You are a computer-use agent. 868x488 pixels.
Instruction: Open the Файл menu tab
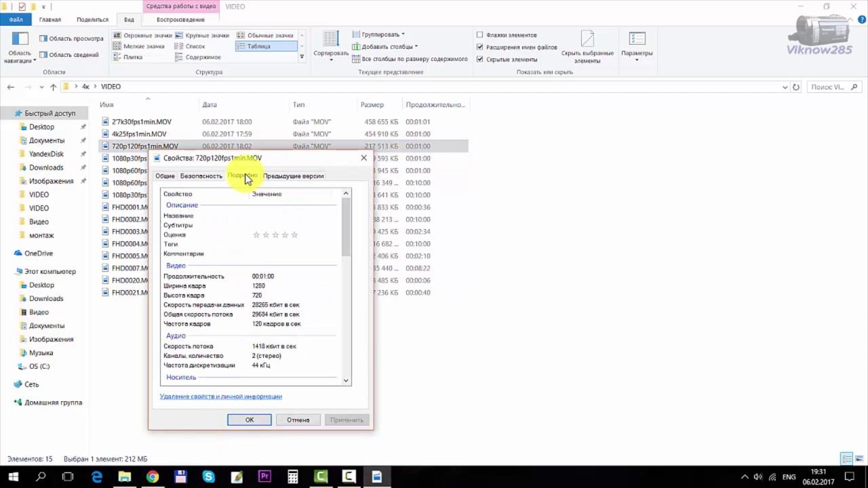click(x=16, y=20)
